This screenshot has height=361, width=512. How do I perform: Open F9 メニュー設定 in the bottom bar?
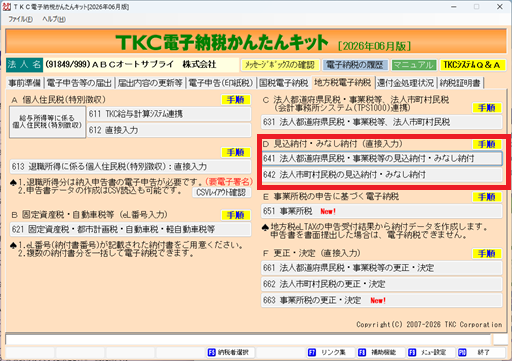tap(430, 352)
